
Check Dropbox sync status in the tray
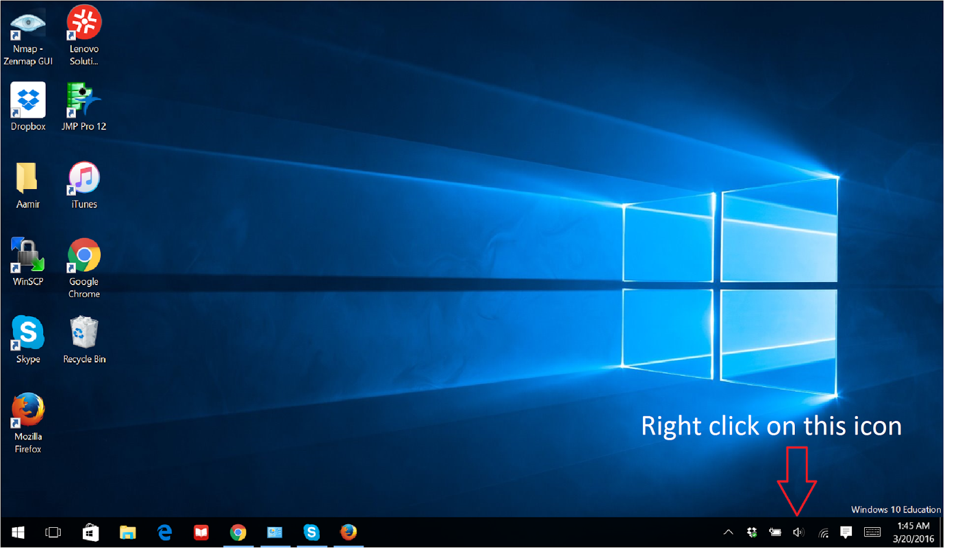(751, 531)
